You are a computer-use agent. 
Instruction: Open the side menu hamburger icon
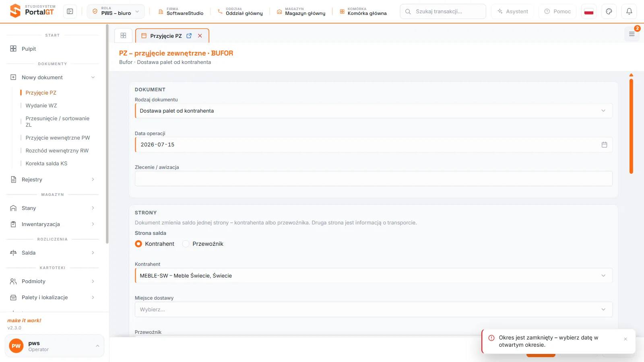[632, 34]
